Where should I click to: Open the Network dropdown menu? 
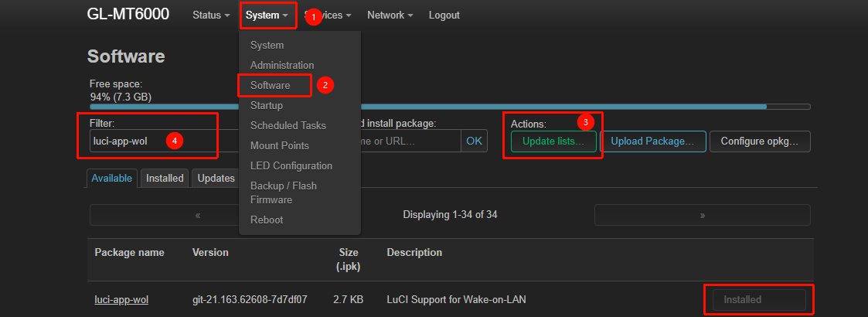[x=390, y=15]
